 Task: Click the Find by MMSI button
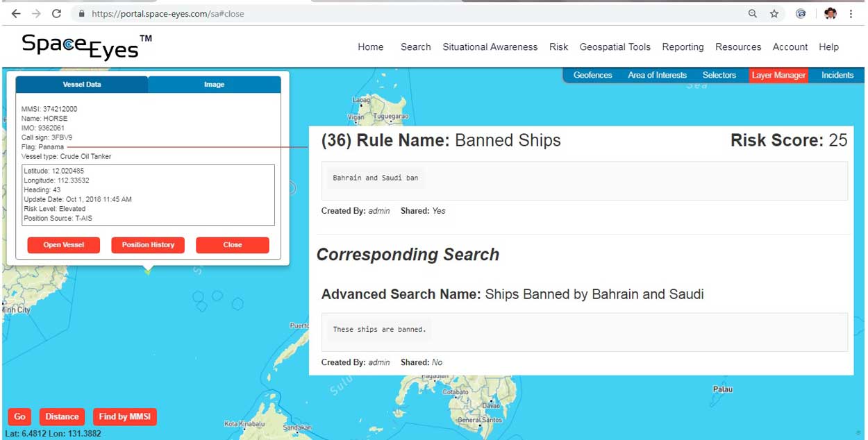click(125, 416)
